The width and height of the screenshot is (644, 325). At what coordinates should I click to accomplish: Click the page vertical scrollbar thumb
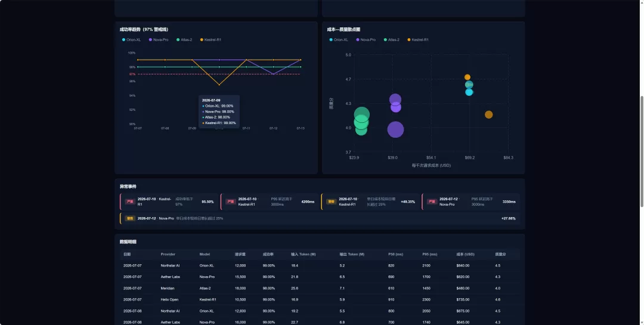tap(642, 151)
